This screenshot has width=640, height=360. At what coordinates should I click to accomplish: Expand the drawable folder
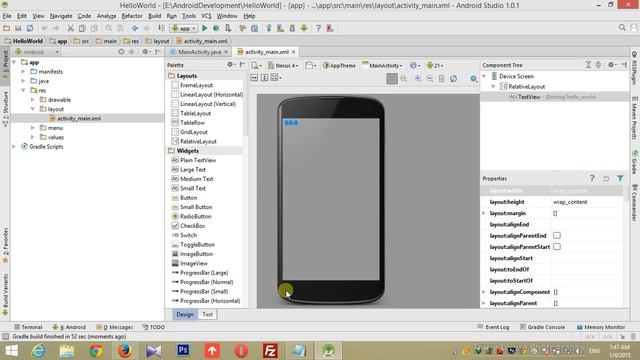(33, 100)
